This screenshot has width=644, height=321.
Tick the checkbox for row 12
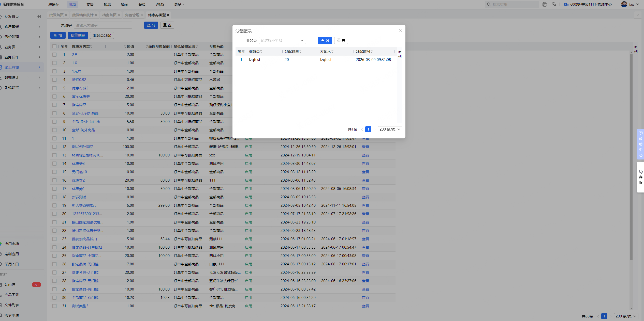click(x=54, y=147)
